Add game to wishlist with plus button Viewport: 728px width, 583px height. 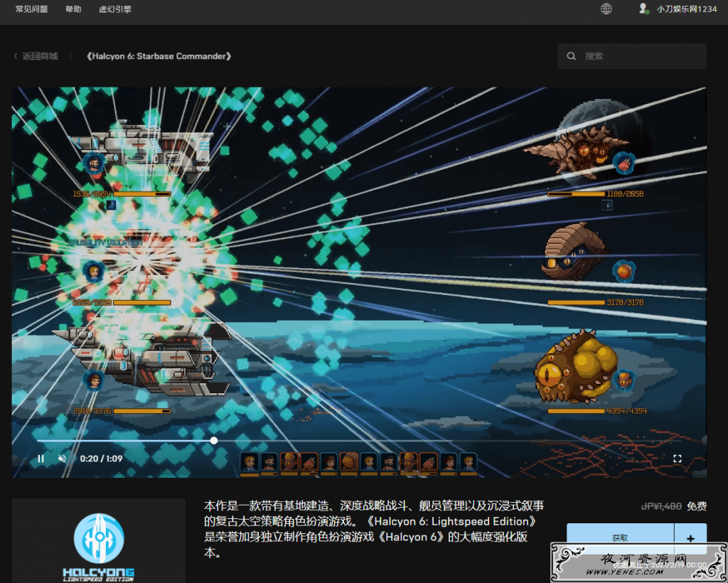pos(690,537)
